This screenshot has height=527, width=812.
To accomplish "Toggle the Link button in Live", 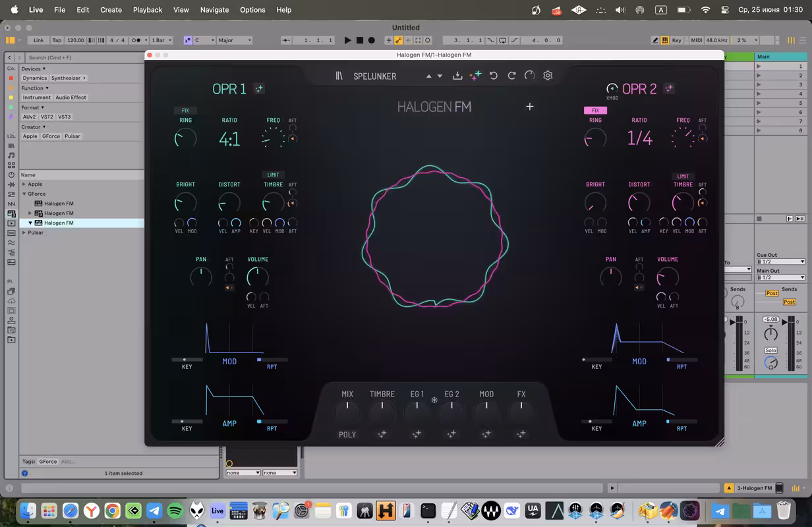I will [38, 40].
